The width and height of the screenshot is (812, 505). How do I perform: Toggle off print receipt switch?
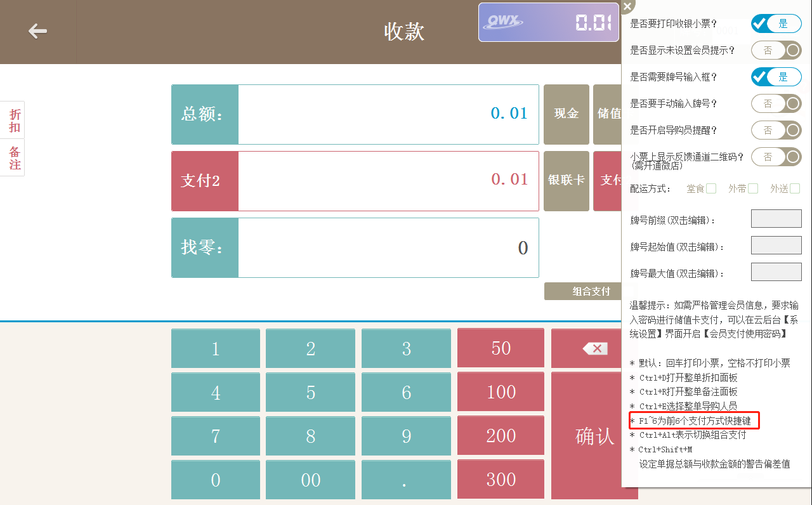click(x=776, y=24)
